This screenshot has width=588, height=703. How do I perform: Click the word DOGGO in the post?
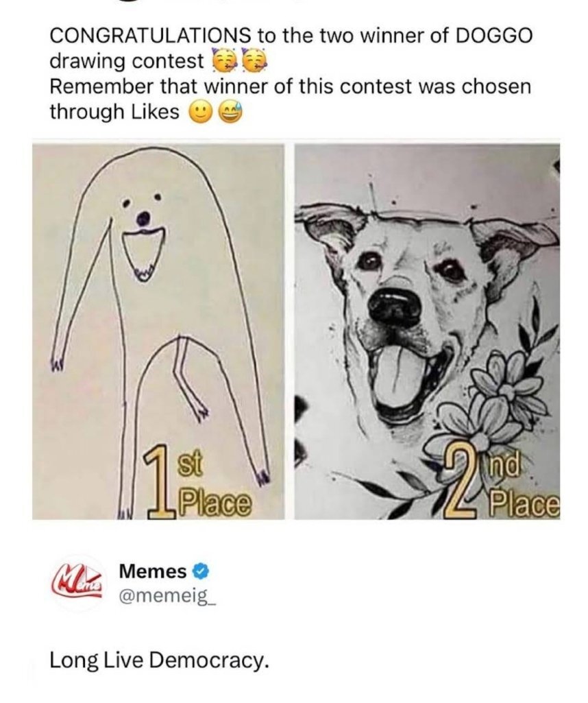coord(494,36)
